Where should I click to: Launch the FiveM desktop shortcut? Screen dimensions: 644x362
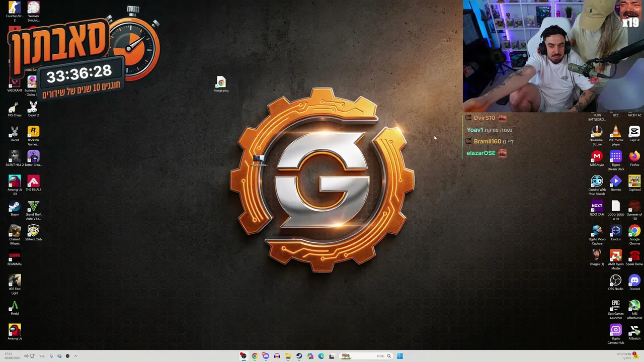15,308
